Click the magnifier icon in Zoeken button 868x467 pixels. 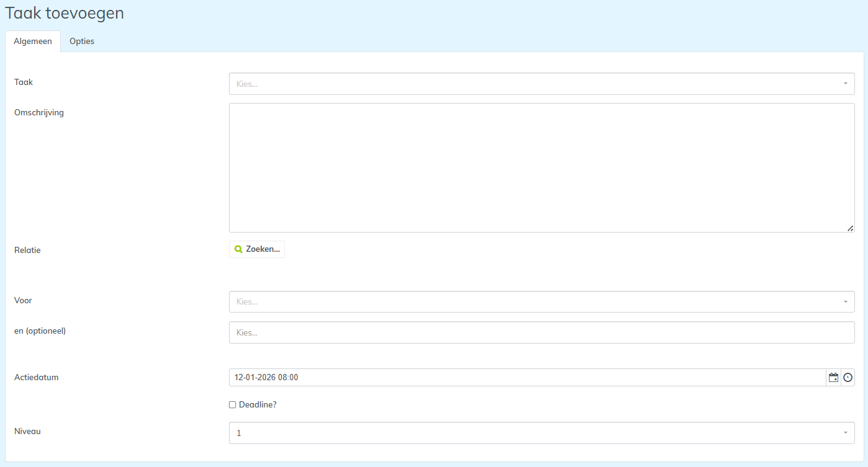tap(238, 249)
